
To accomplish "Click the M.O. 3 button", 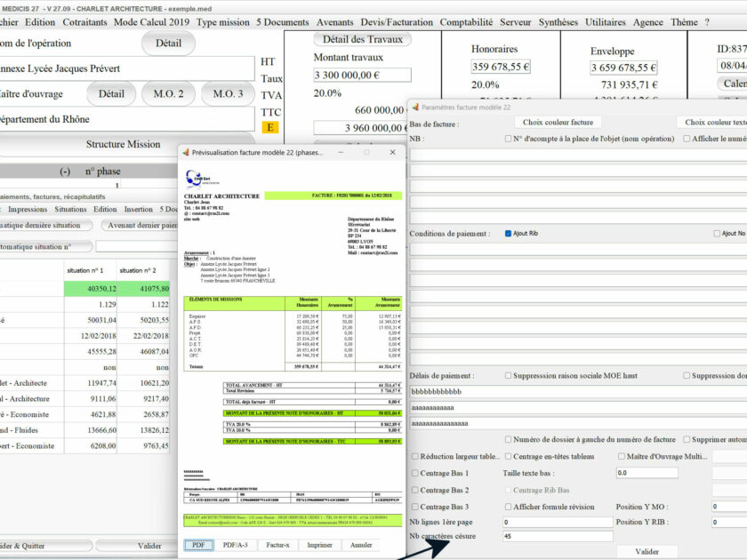I will (x=228, y=94).
